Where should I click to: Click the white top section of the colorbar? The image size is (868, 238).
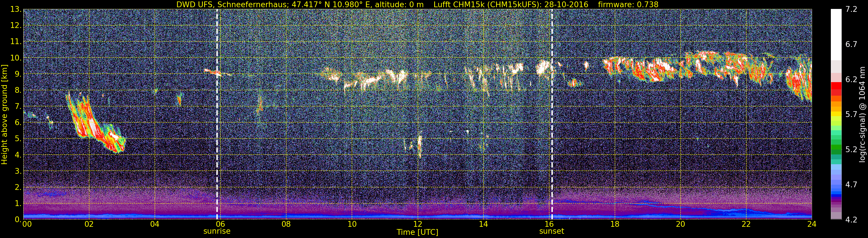click(x=836, y=34)
